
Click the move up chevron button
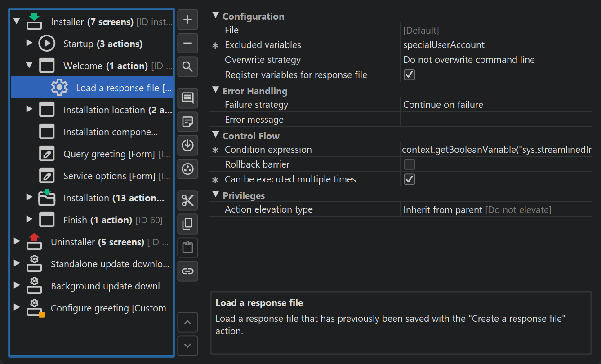point(187,323)
